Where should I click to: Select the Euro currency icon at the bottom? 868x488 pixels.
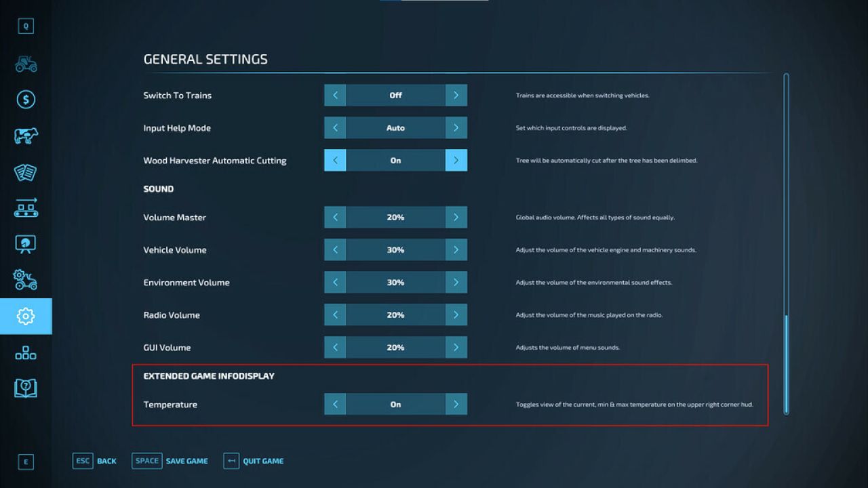click(26, 462)
